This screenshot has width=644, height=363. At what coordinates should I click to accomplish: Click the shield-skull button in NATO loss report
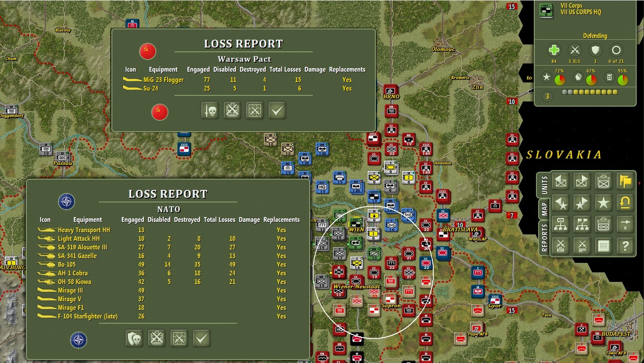click(134, 338)
